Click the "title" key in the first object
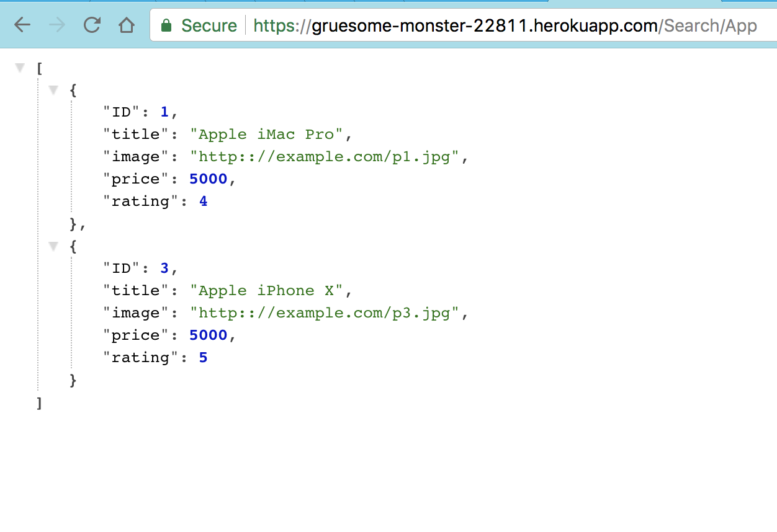Screen dimensions: 777x532 (136, 135)
